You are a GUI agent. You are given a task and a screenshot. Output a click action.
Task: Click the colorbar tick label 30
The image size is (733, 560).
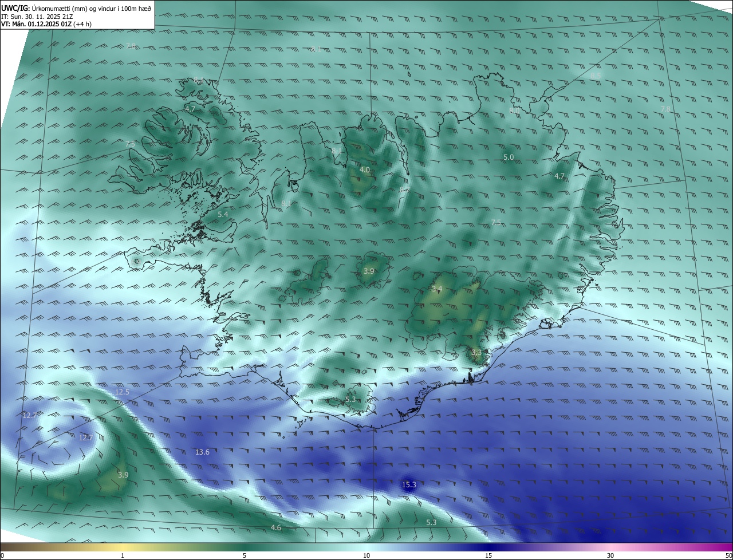coord(610,555)
